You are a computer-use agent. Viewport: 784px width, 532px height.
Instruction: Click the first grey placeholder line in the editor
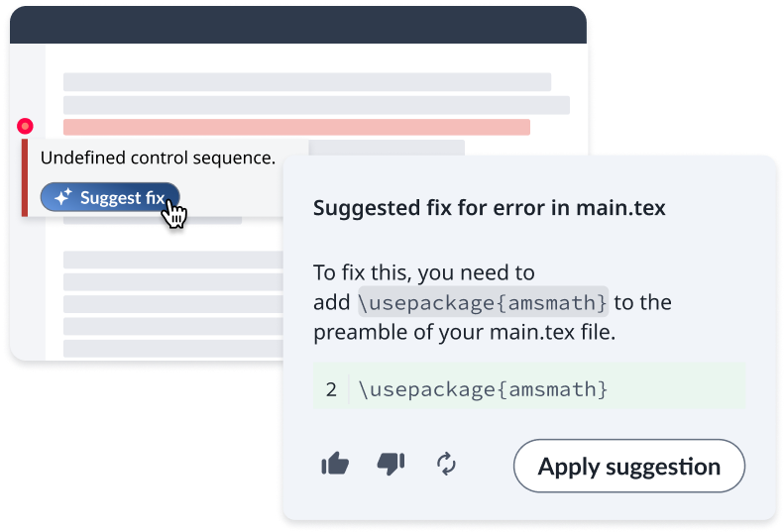306,82
